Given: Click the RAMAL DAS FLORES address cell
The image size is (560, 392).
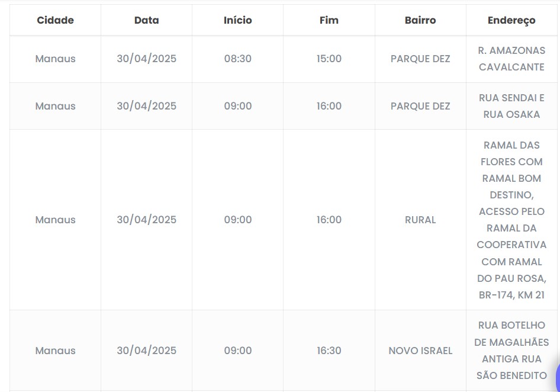Looking at the screenshot, I should [511, 220].
